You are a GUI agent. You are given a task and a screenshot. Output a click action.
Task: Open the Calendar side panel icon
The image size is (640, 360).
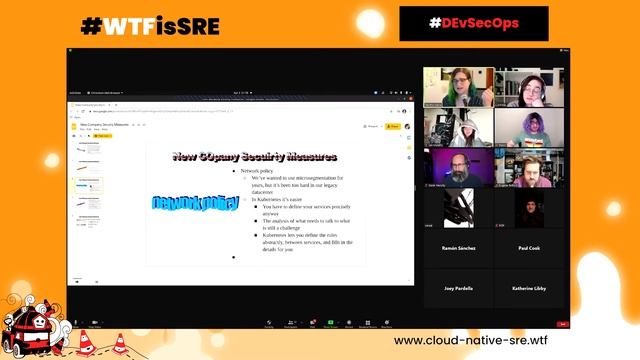(409, 138)
